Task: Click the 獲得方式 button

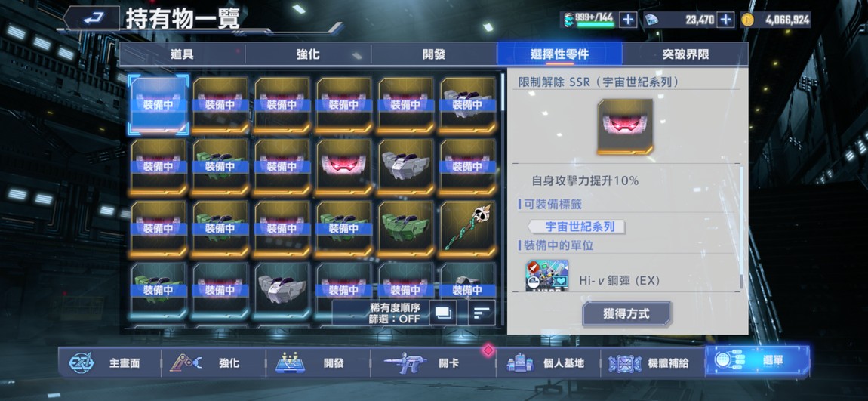Action: pos(626,314)
